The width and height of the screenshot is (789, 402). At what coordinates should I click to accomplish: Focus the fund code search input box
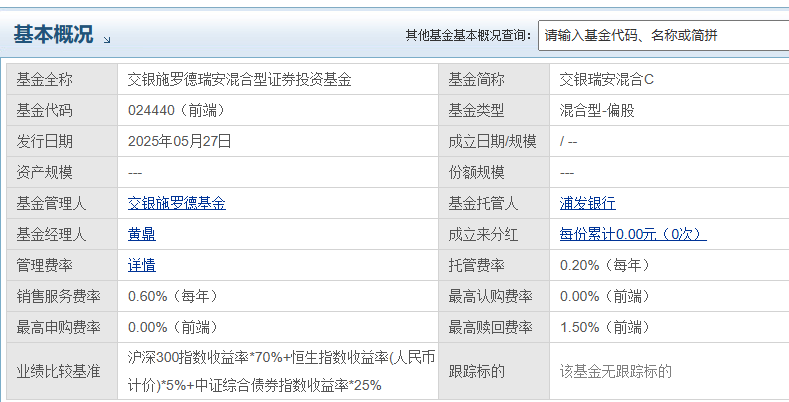(664, 36)
